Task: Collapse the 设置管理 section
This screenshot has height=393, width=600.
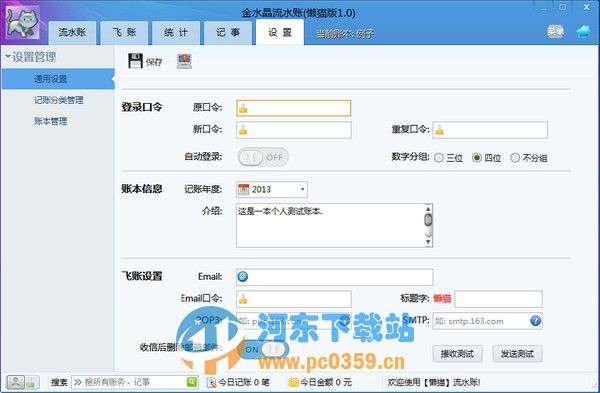Action: [8, 57]
